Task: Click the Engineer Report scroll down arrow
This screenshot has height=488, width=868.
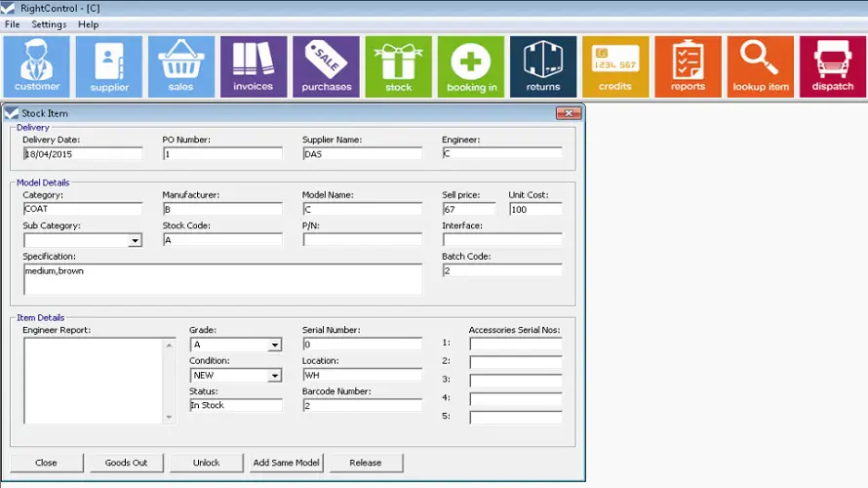Action: point(169,417)
